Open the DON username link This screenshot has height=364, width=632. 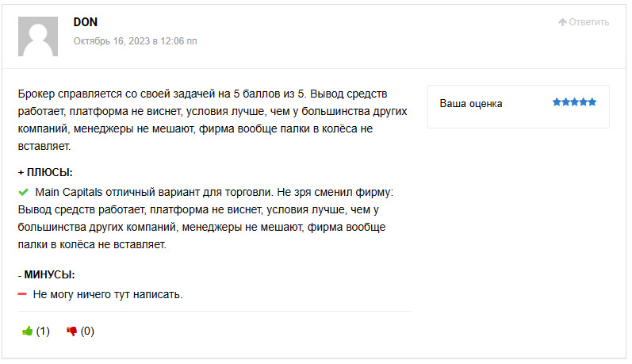click(86, 22)
